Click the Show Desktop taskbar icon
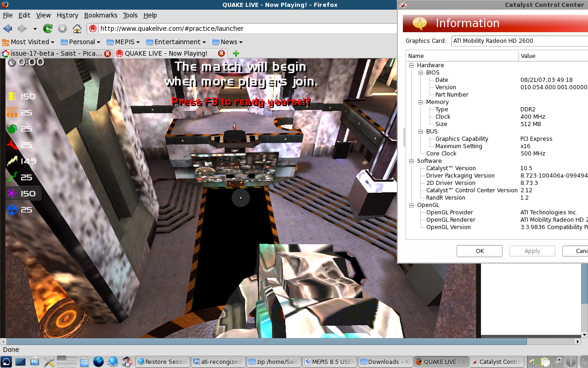The height and width of the screenshot is (368, 588). pos(21,362)
